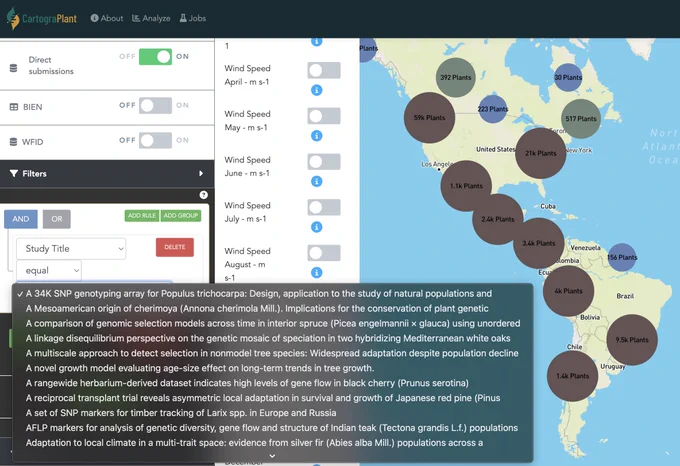Click the 3.4k Plants map cluster
680x466 pixels.
click(x=539, y=243)
